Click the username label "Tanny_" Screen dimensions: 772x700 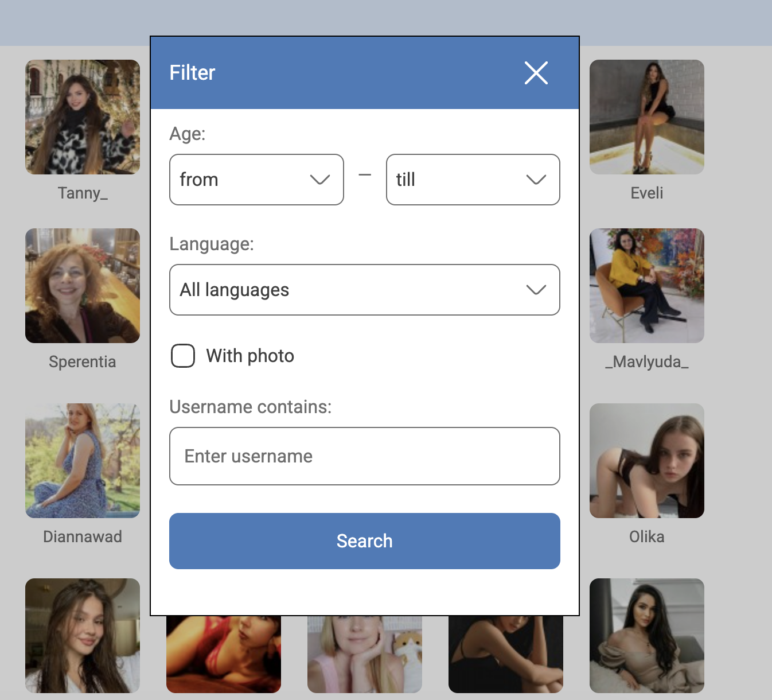click(82, 193)
